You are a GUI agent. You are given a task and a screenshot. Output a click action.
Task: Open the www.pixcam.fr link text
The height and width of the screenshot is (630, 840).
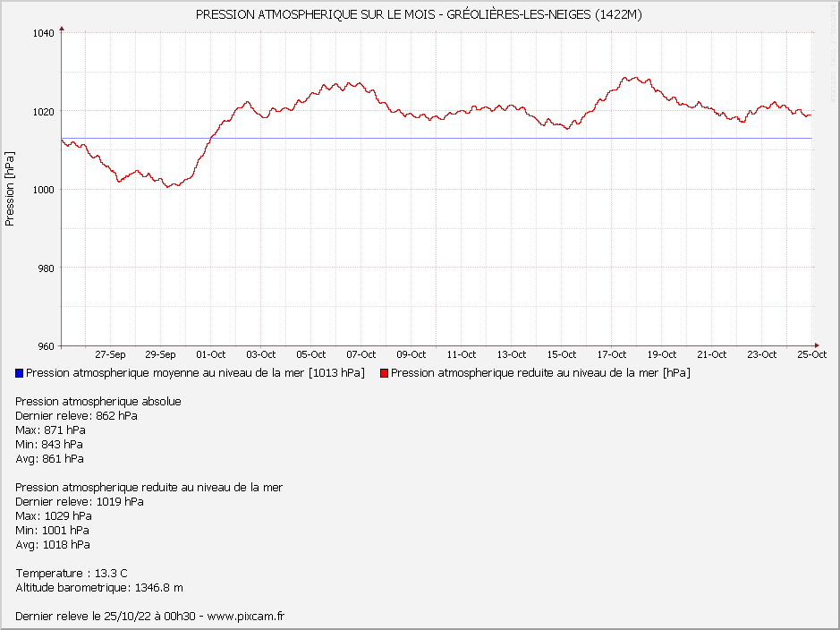244,616
